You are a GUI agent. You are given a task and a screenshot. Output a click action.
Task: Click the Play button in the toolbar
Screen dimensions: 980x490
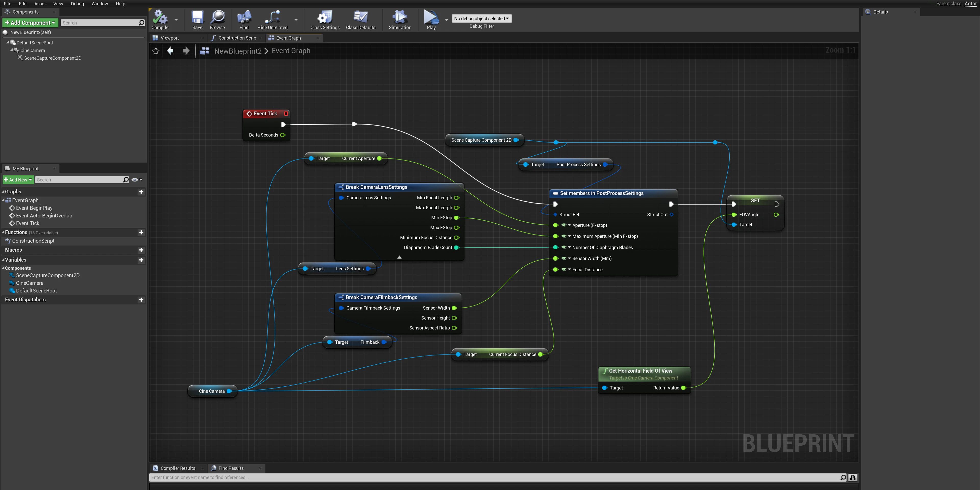point(431,20)
